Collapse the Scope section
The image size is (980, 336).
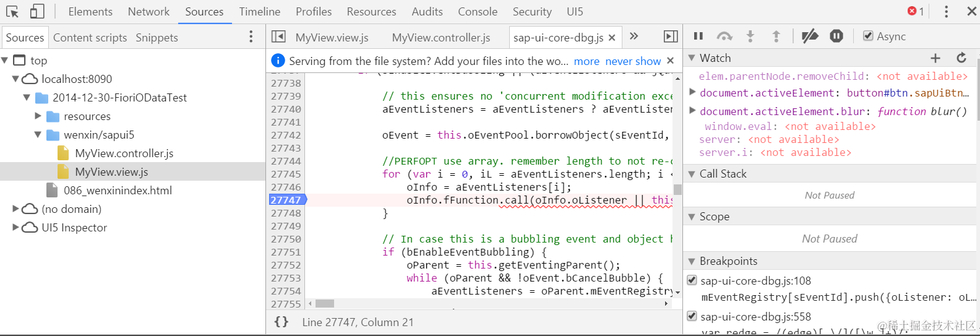[692, 217]
